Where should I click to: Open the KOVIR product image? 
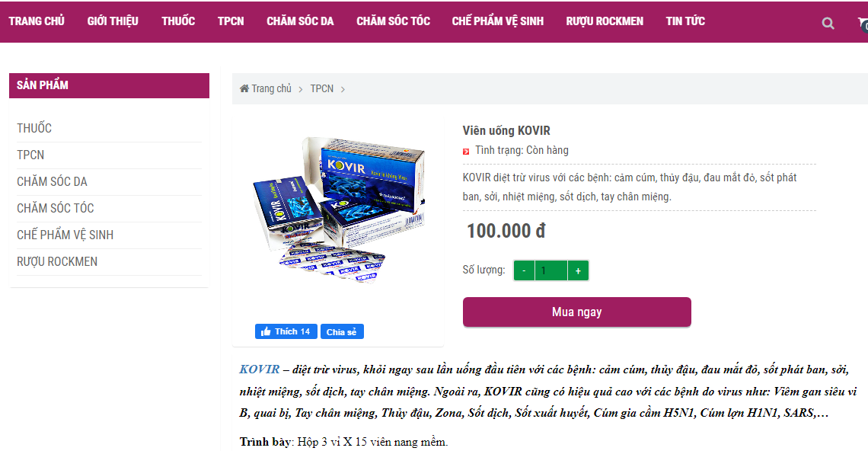[339, 210]
